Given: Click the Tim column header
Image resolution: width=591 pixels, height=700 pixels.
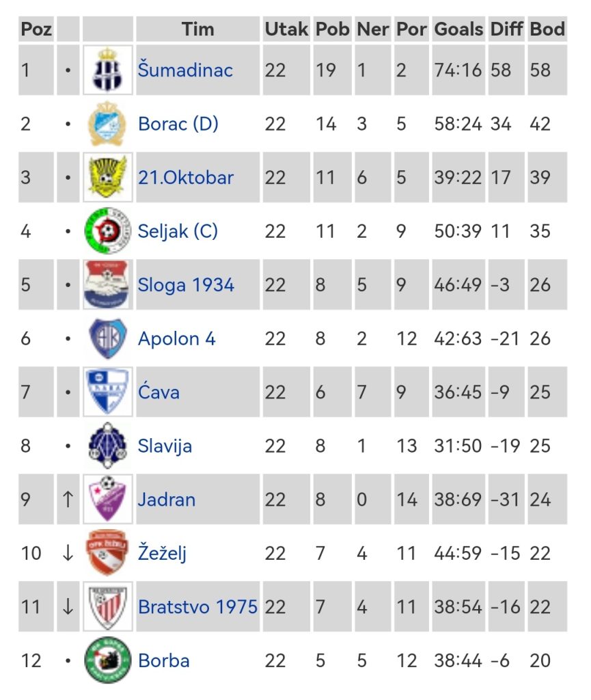Looking at the screenshot, I should pyautogui.click(x=197, y=29).
